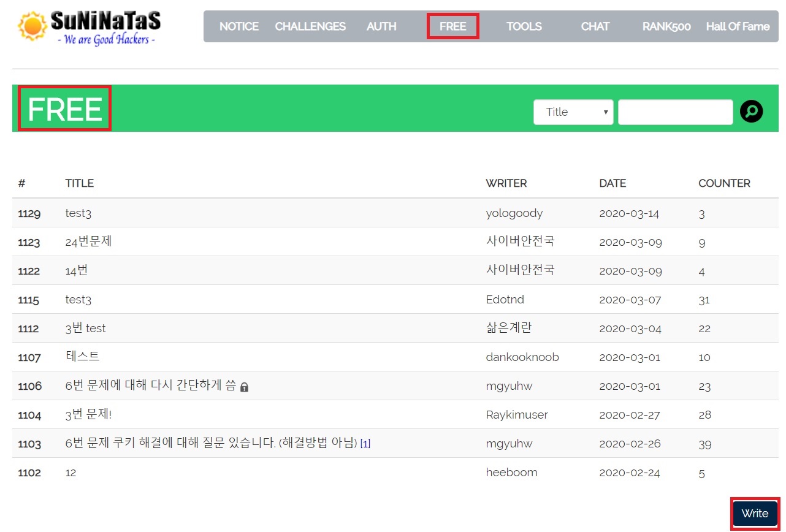Open the AUTH menu item

381,26
